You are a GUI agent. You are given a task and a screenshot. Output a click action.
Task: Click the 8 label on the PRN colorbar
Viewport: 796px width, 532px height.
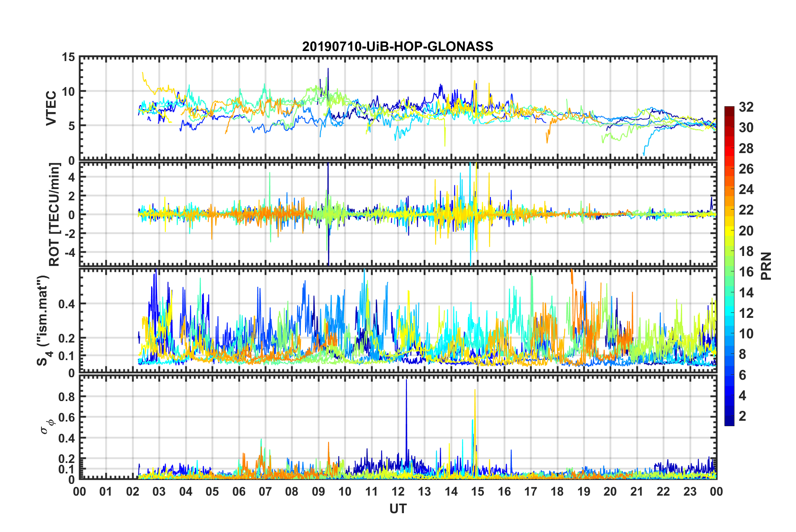tap(742, 354)
